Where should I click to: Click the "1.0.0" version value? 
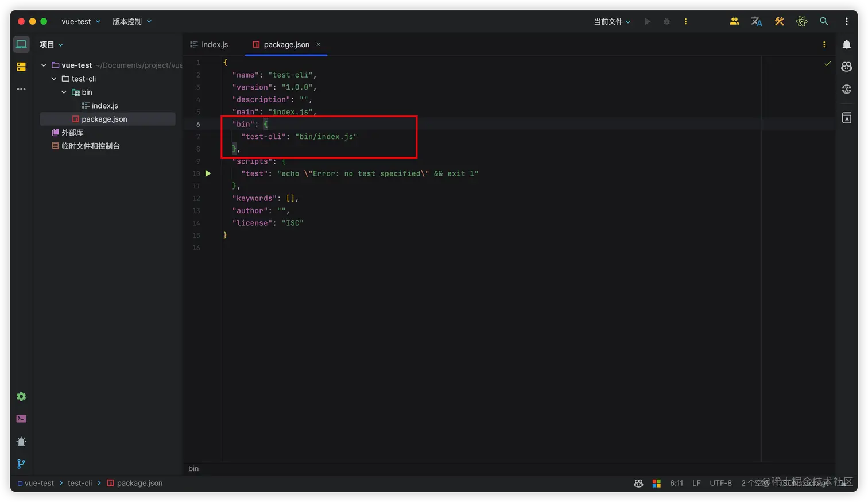(297, 87)
